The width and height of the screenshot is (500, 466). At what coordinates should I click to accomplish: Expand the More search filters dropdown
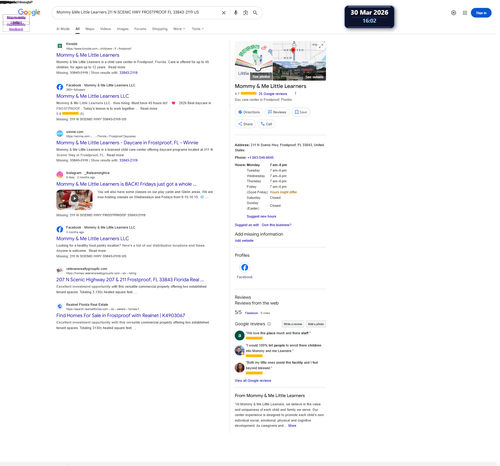pos(179,29)
